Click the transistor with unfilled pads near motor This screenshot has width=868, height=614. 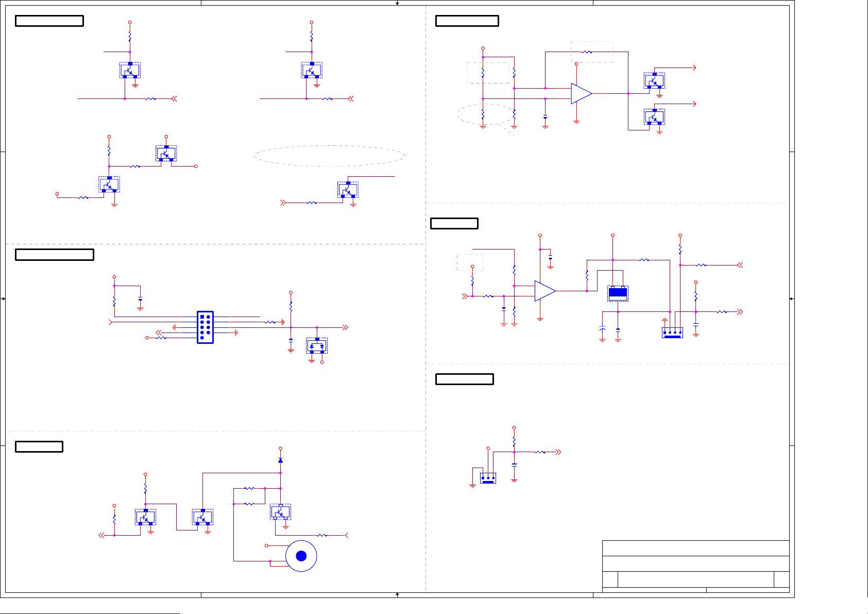tap(280, 512)
